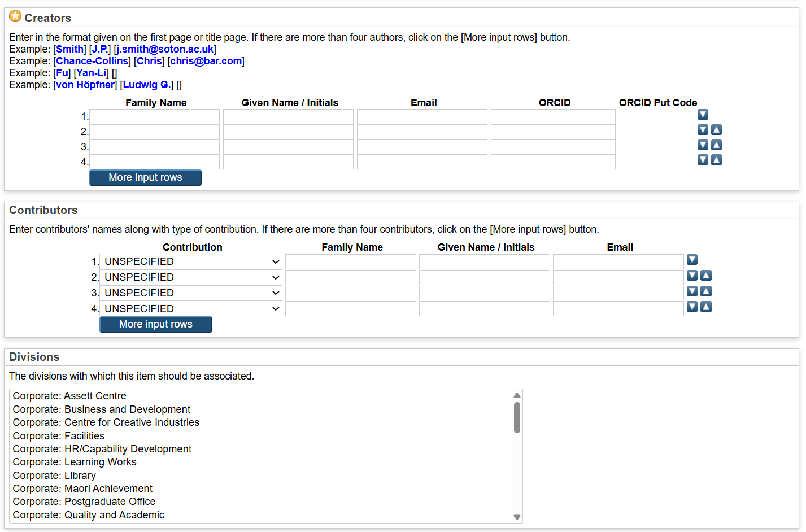The image size is (806, 532).
Task: Move contributor row 2 up
Action: coord(706,276)
